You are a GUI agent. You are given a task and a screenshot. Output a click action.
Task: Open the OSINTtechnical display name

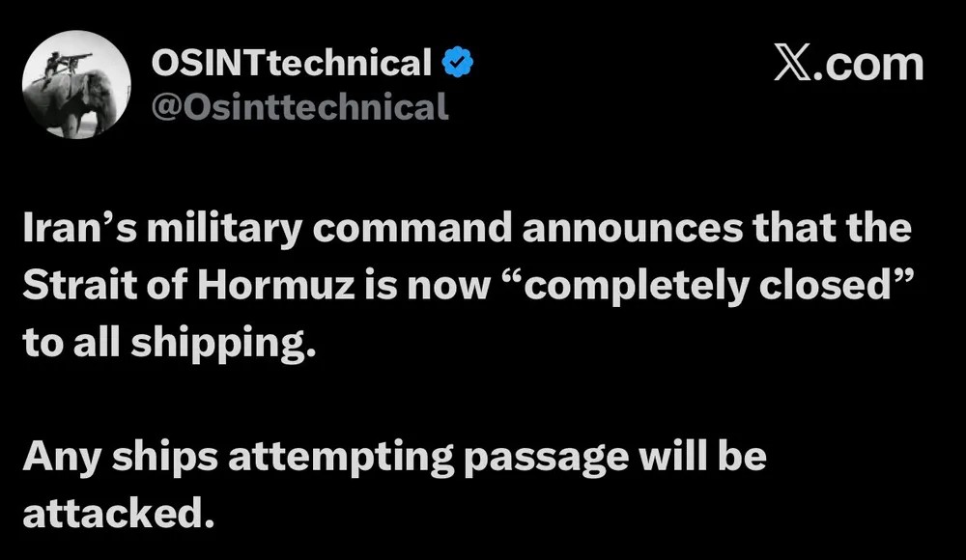(x=292, y=63)
